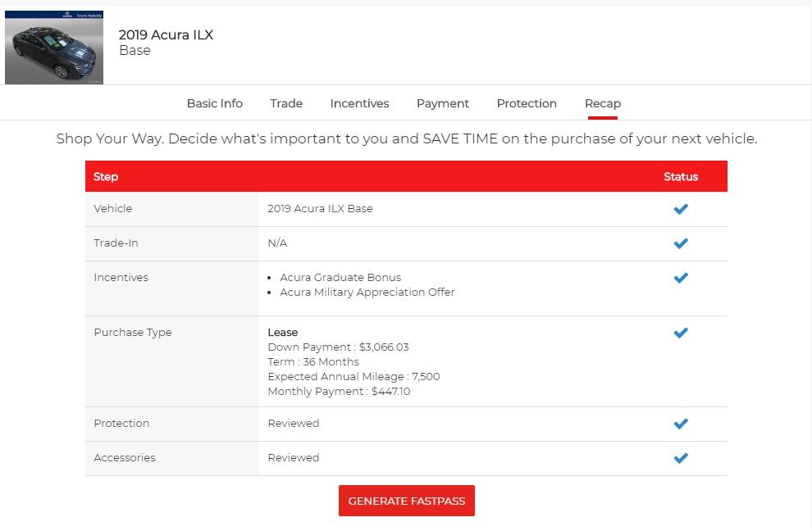Click Reviewed in the Accessories row

click(293, 457)
